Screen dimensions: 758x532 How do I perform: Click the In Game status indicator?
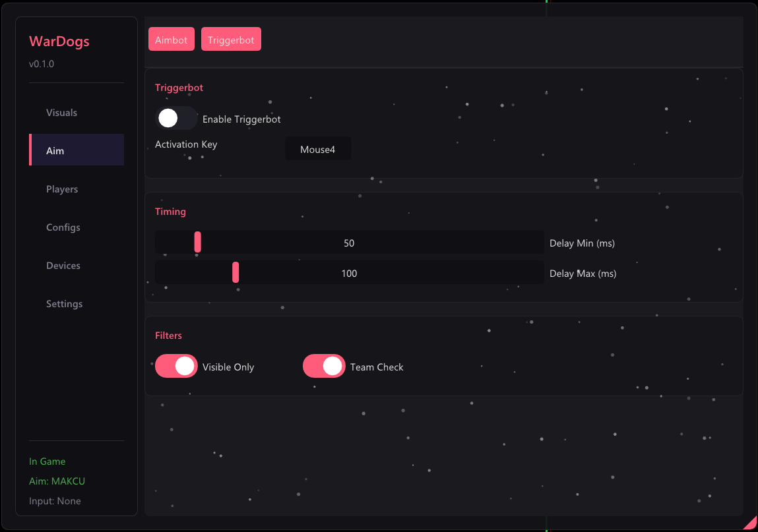pyautogui.click(x=47, y=461)
